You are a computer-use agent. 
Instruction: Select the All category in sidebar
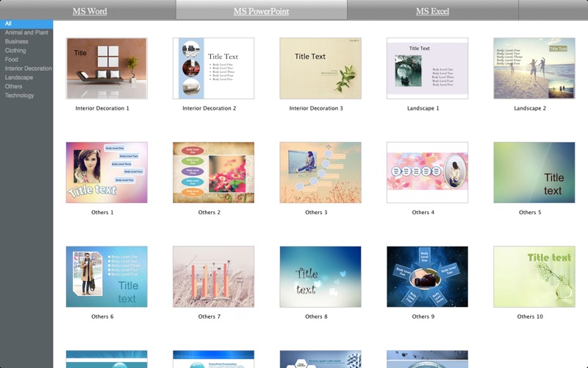click(x=26, y=24)
